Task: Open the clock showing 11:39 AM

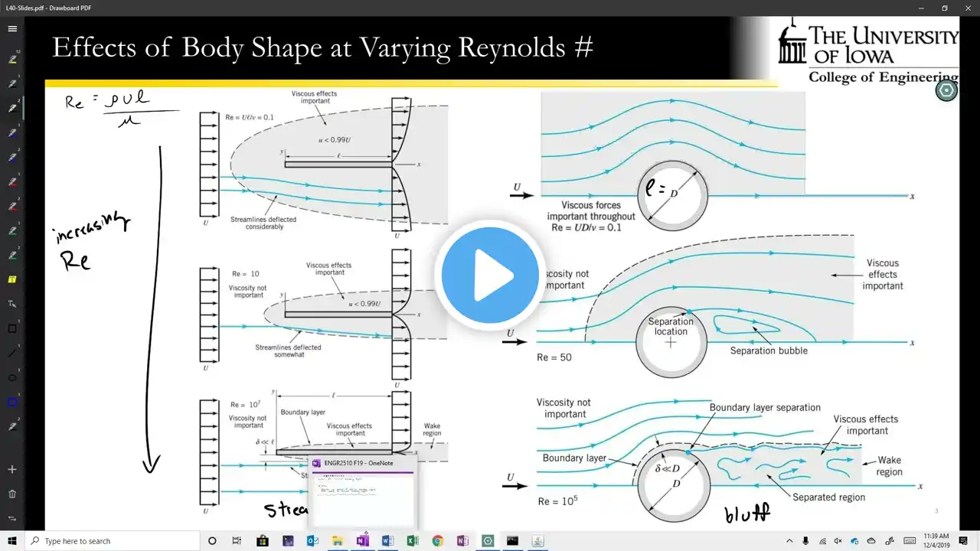Action: pos(936,541)
